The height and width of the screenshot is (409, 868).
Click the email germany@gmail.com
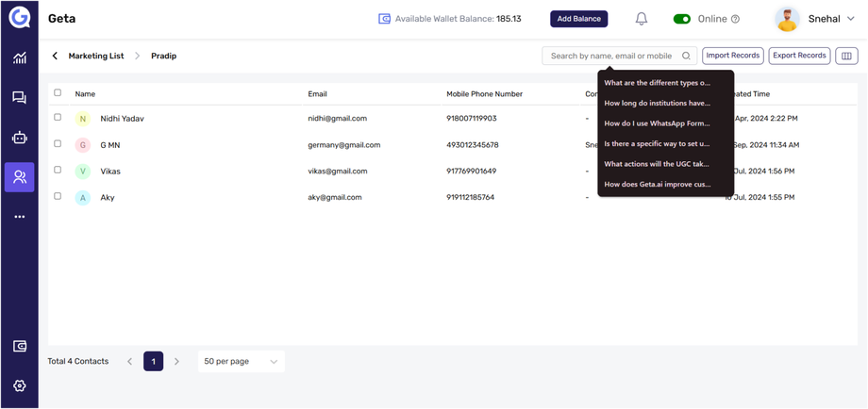[344, 145]
